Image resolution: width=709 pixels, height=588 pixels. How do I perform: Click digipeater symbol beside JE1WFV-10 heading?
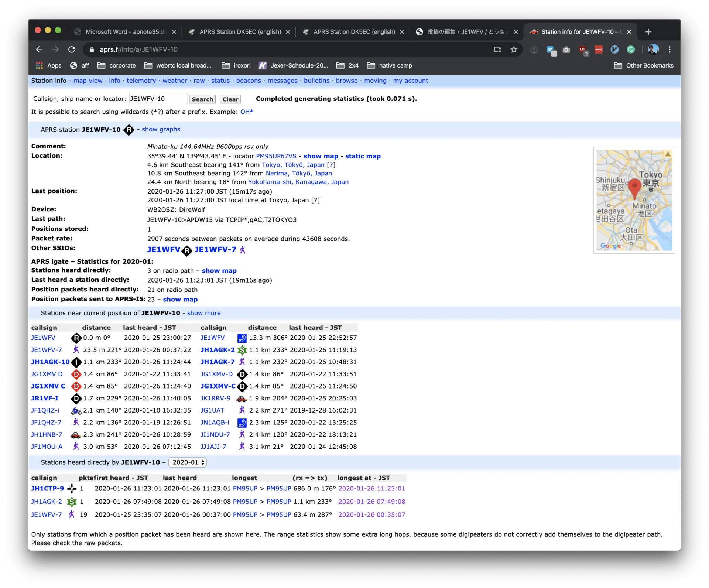click(129, 130)
